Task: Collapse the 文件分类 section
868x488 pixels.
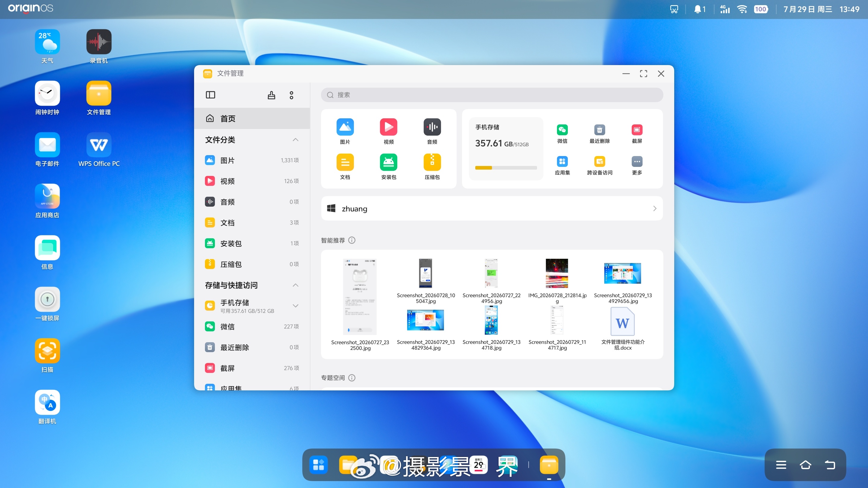Action: [x=295, y=140]
